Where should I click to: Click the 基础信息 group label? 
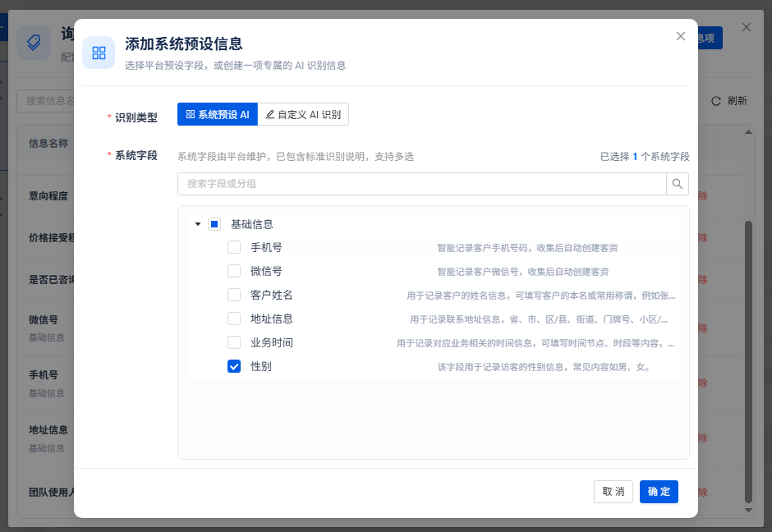coord(252,224)
